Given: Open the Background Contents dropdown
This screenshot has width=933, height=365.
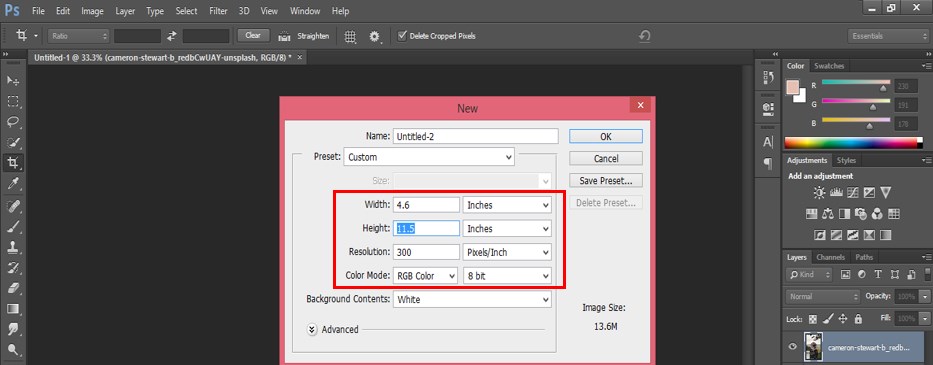Looking at the screenshot, I should point(472,300).
